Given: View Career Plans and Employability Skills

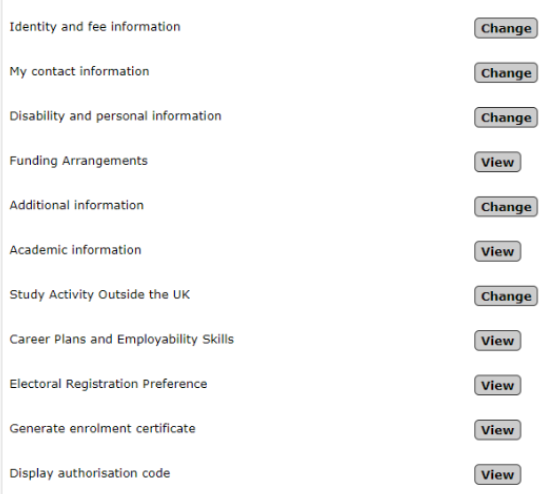Looking at the screenshot, I should pos(498,340).
